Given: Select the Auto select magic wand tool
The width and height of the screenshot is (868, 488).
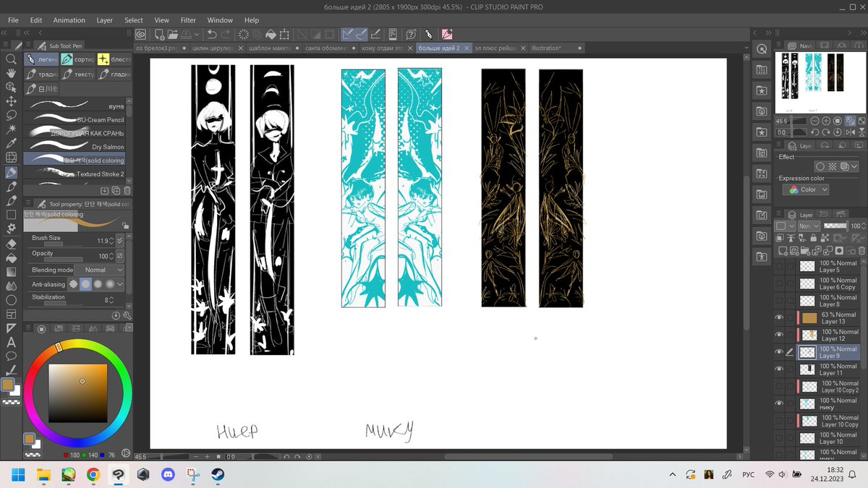Looking at the screenshot, I should click(x=11, y=129).
